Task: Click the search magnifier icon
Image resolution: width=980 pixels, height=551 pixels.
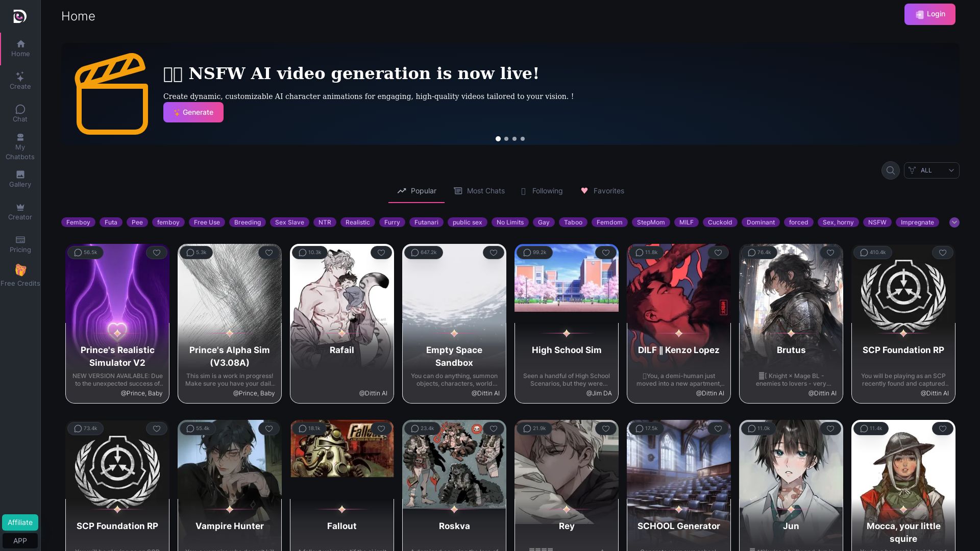Action: pyautogui.click(x=890, y=170)
